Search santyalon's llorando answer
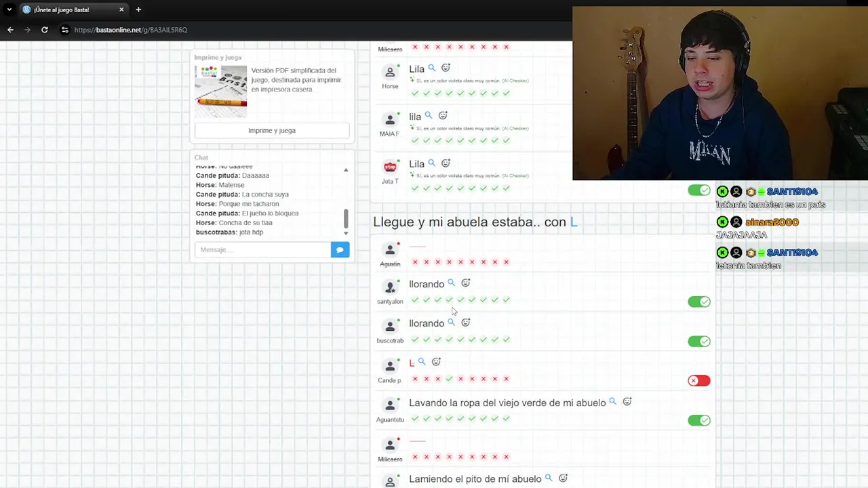Image resolution: width=868 pixels, height=488 pixels. 451,283
